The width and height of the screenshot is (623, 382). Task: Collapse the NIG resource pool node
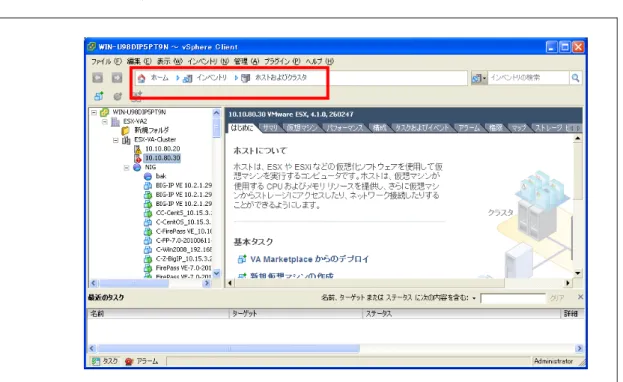click(126, 168)
